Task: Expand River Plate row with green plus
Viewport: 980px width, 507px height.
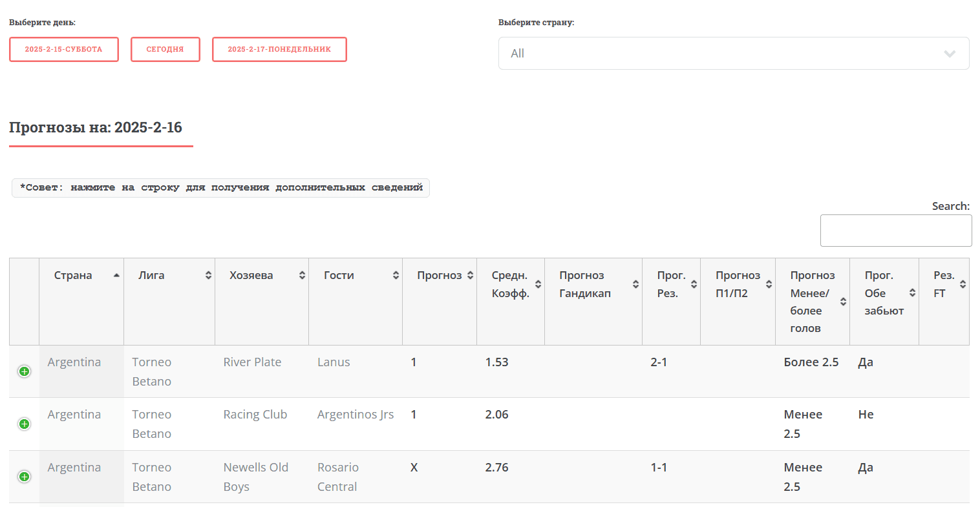Action: (24, 371)
